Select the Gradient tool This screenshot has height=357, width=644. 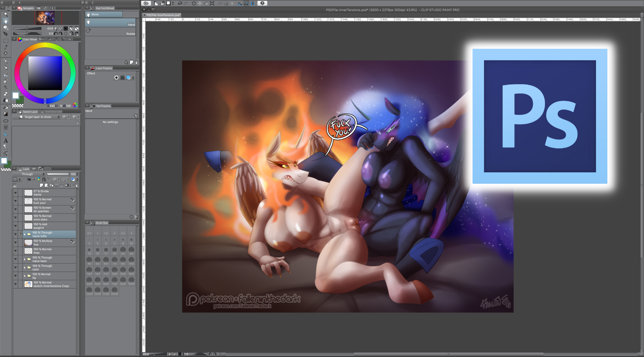click(6, 114)
